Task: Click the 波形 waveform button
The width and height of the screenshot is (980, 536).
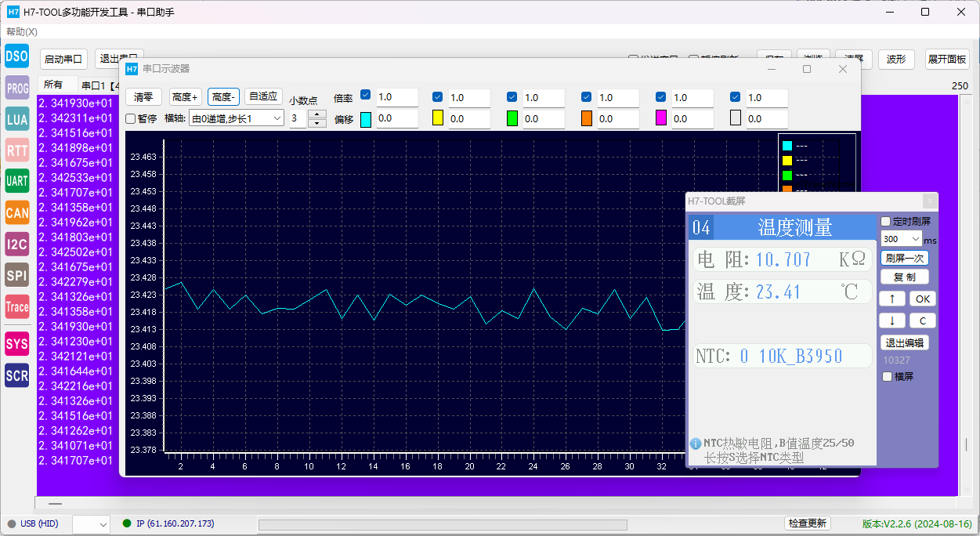Action: 896,60
